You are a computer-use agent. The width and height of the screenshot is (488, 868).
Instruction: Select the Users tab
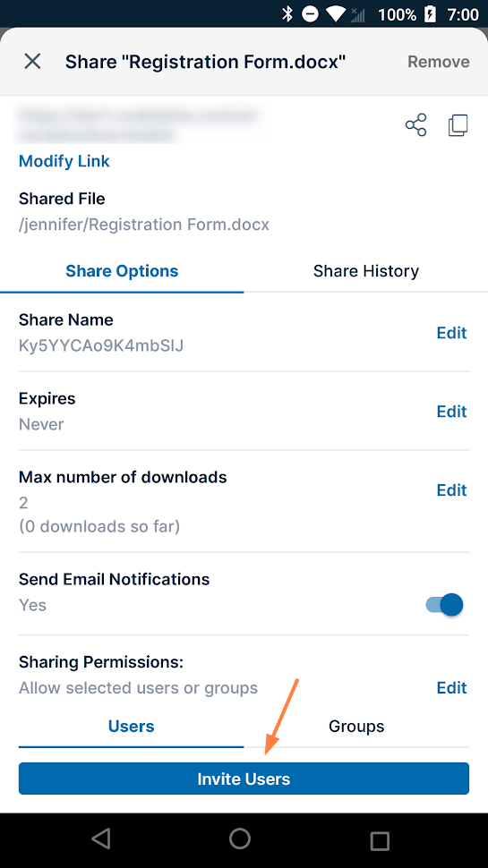click(x=132, y=727)
